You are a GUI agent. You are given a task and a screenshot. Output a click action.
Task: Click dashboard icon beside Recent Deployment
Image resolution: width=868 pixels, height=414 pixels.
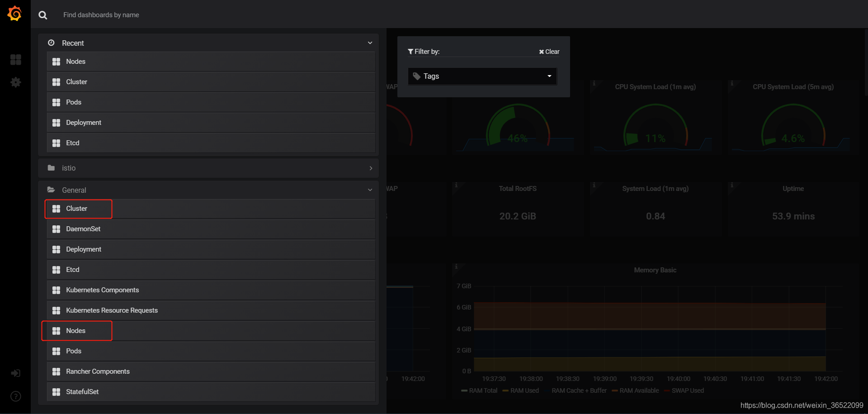[x=57, y=123]
